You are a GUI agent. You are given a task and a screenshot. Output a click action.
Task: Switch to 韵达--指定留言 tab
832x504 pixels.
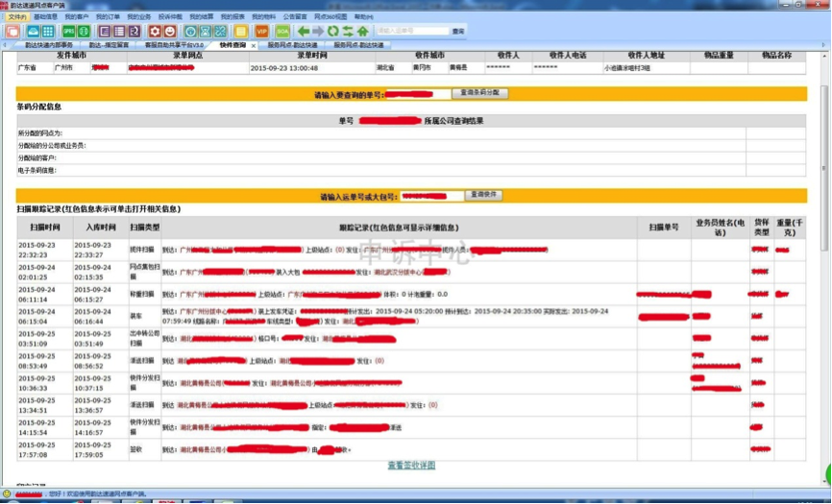(109, 45)
